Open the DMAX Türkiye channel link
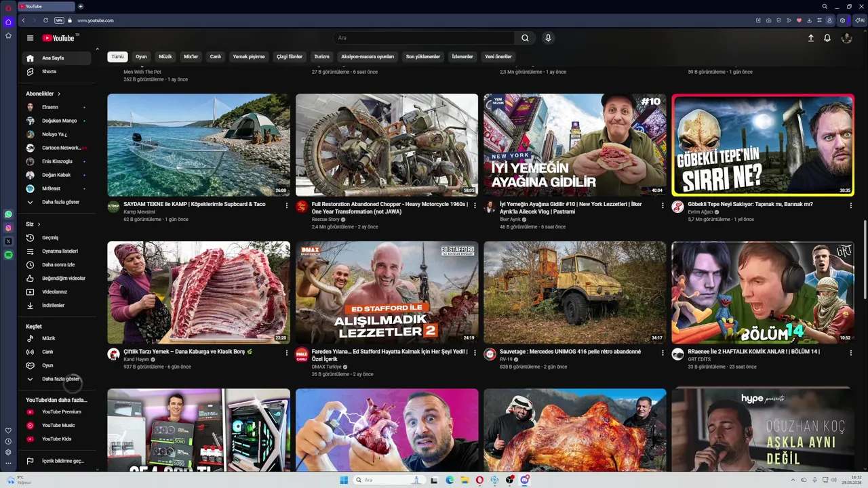This screenshot has height=488, width=868. point(327,367)
